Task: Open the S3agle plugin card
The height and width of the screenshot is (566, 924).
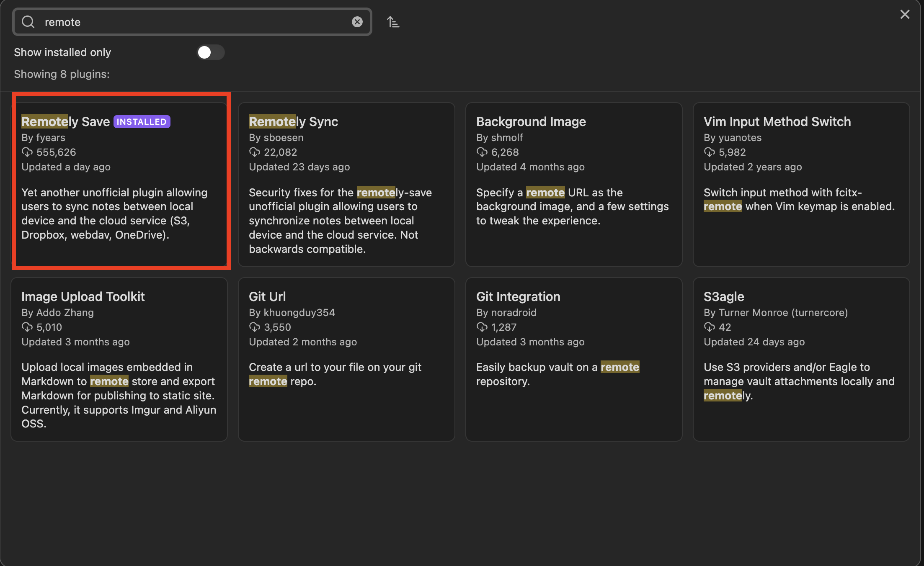Action: (x=801, y=359)
